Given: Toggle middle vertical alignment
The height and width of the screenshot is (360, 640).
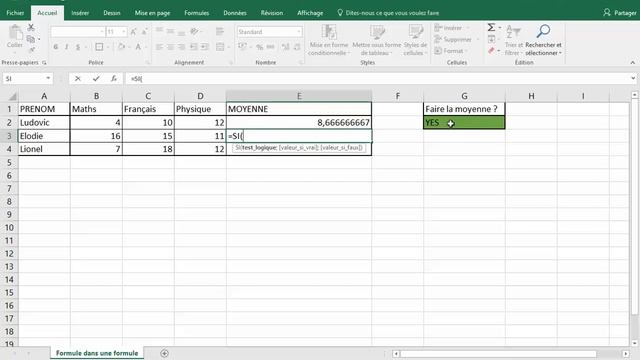Looking at the screenshot, I should pos(170,31).
